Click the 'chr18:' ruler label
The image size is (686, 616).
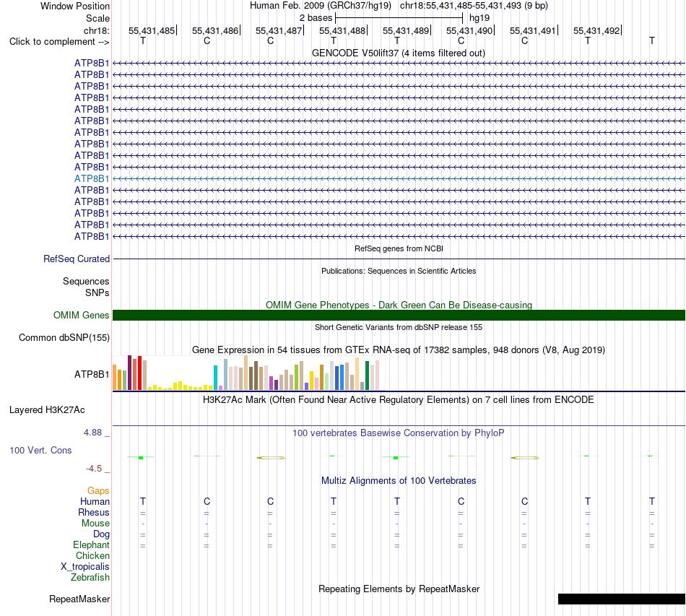coord(96,30)
